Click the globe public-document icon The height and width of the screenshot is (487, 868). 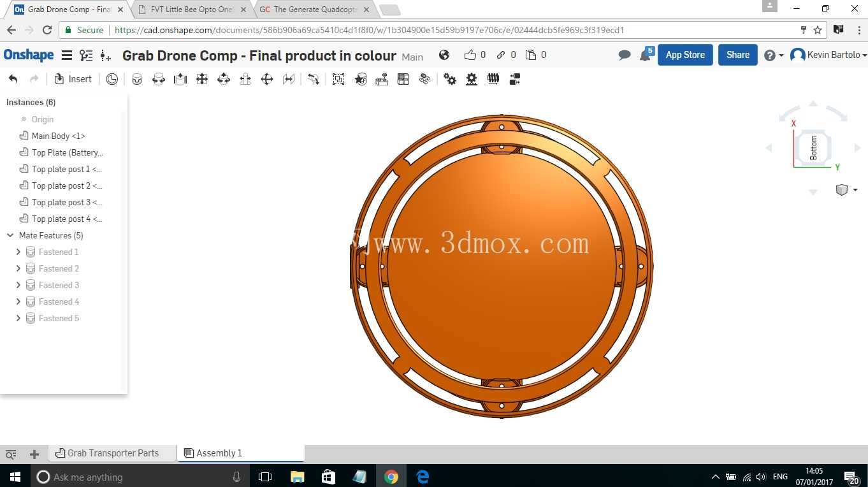(444, 55)
